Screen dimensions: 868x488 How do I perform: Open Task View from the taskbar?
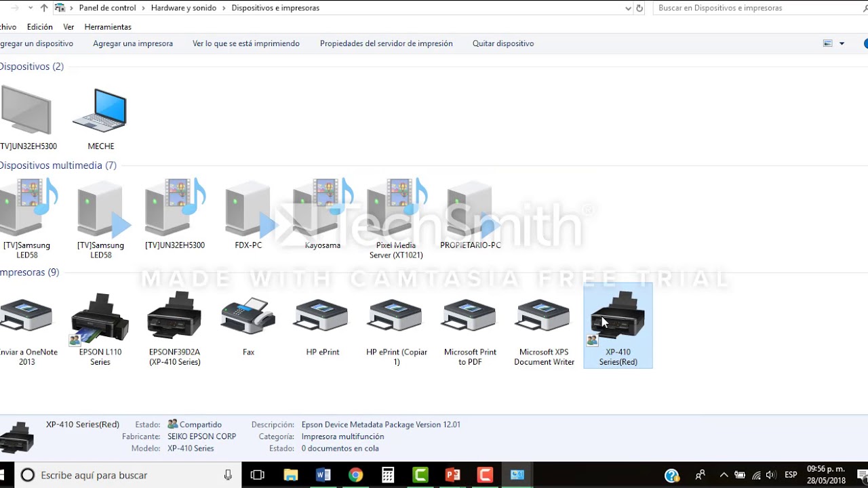[x=258, y=475]
